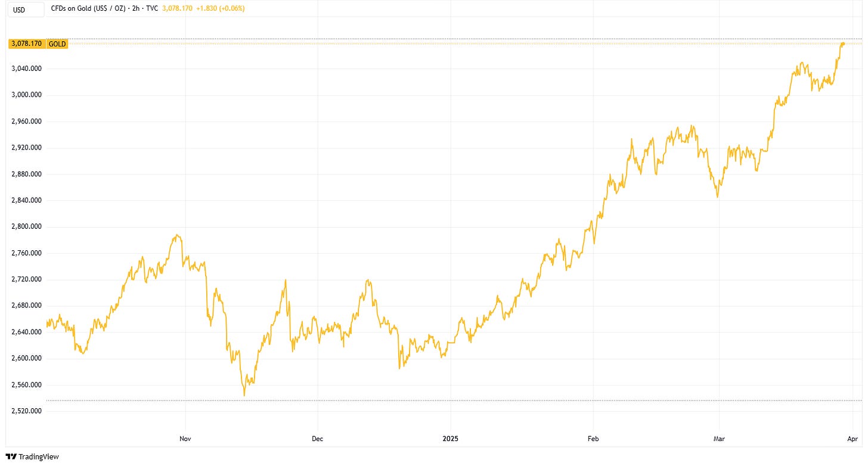Click the TradingView logo
Image resolution: width=868 pixels, height=466 pixels.
tap(33, 457)
